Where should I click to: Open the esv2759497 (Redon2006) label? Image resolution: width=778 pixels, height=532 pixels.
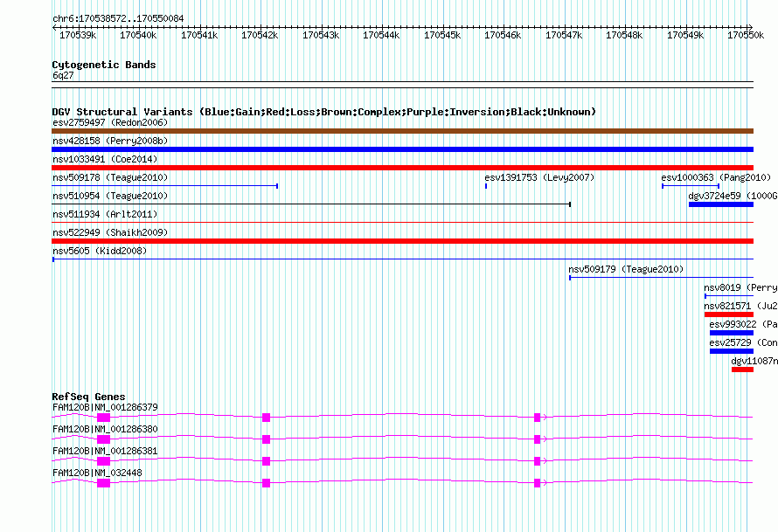point(110,122)
